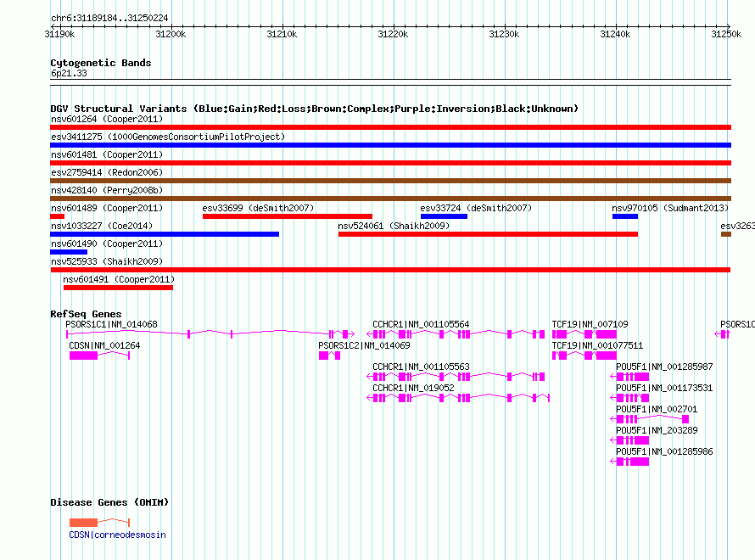Click the chr6:31189184..31250224 region label
755x560 pixels.
coord(109,18)
